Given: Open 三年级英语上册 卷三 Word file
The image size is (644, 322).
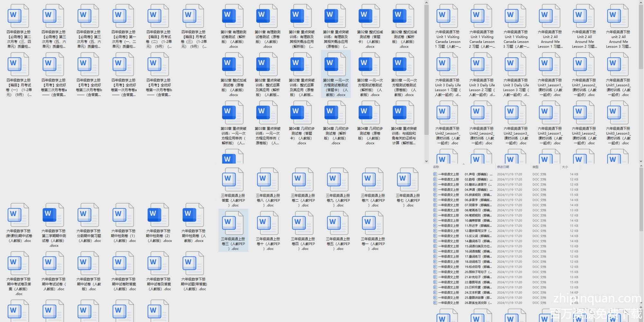Looking at the screenshot, I should (x=233, y=230).
